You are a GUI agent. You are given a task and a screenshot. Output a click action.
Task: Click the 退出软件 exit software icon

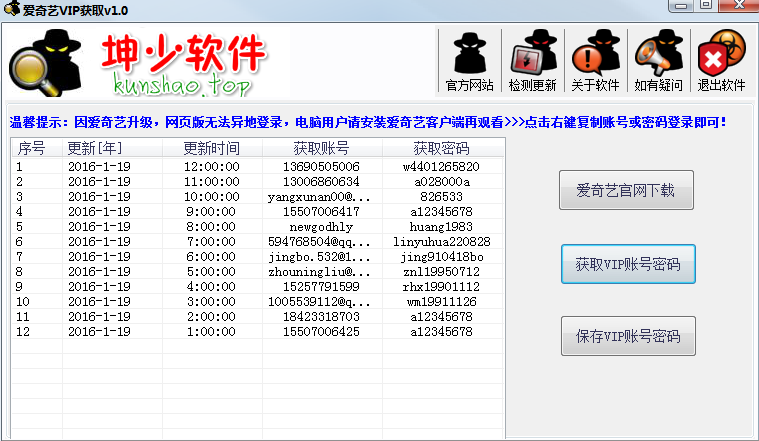pos(721,62)
